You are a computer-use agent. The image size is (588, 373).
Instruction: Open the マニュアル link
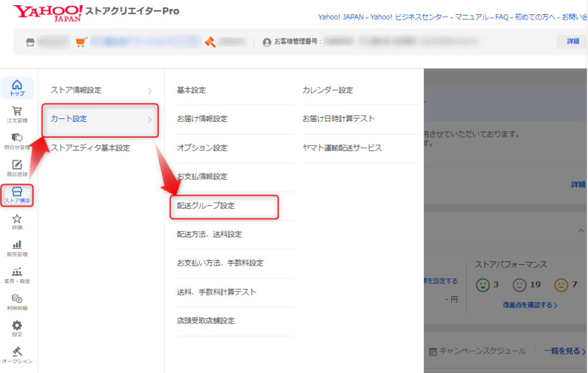472,17
